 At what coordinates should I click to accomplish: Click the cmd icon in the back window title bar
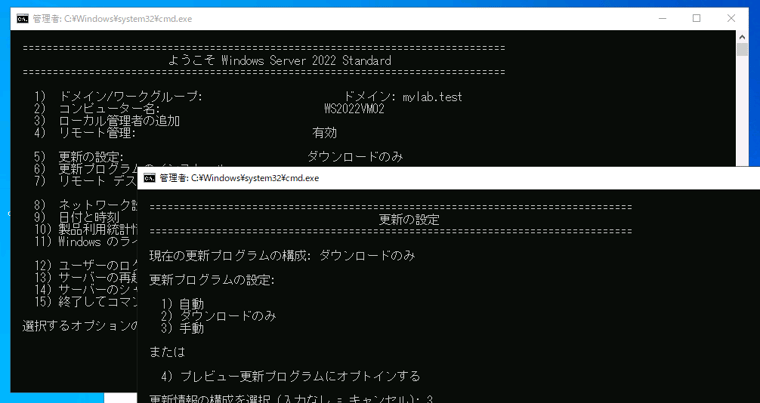(22, 19)
